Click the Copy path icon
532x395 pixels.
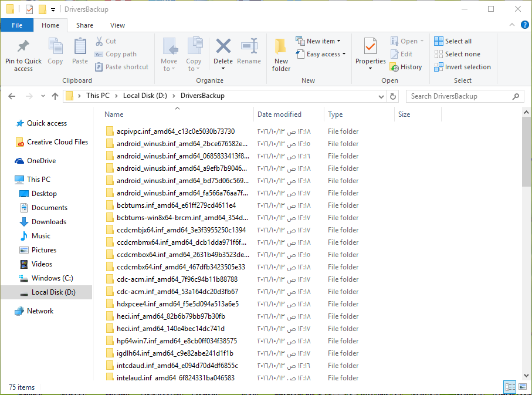(99, 54)
